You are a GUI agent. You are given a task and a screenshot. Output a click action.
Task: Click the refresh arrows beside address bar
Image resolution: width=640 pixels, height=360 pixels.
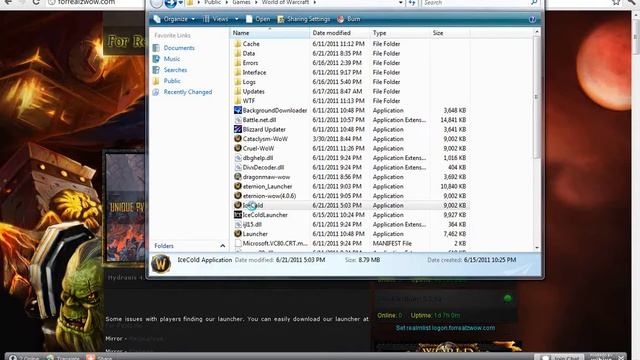pos(411,3)
